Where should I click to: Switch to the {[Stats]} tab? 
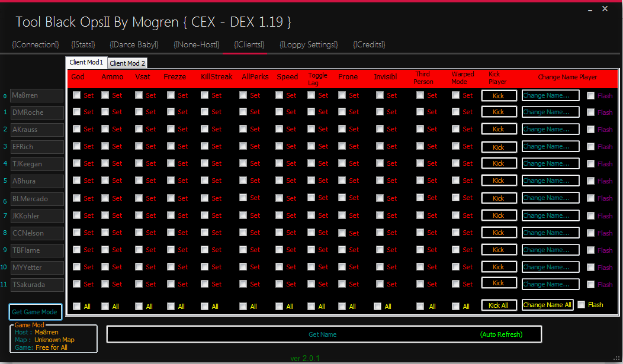[83, 44]
